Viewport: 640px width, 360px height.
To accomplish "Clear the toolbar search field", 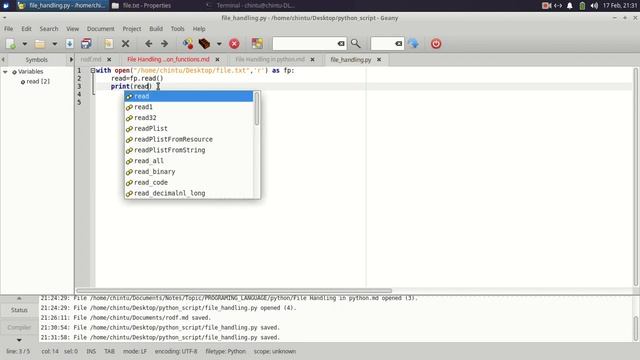I will (x=341, y=44).
